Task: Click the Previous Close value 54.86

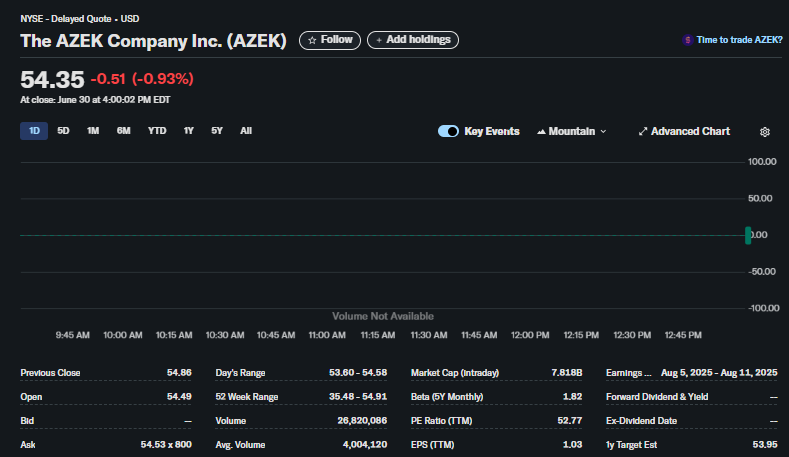Action: coord(179,373)
